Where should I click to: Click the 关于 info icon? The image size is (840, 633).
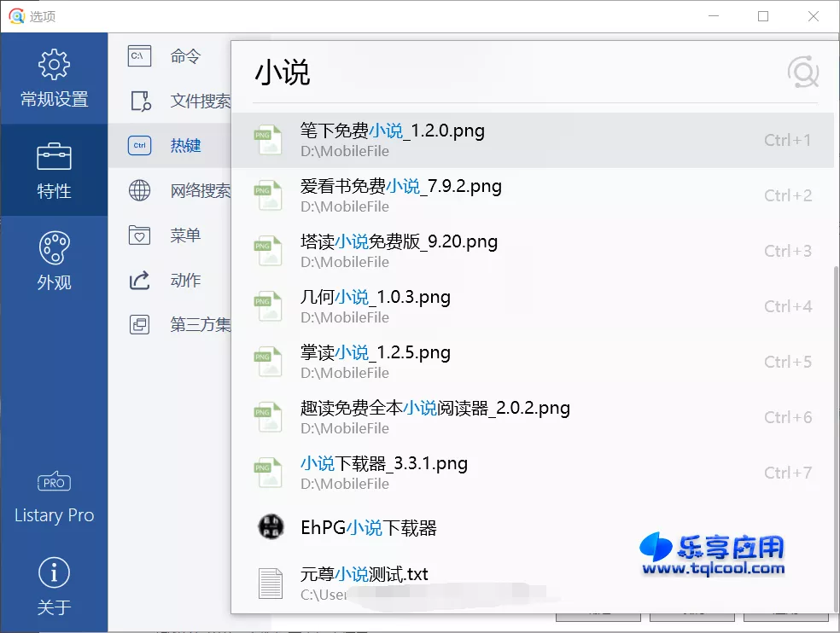54,572
